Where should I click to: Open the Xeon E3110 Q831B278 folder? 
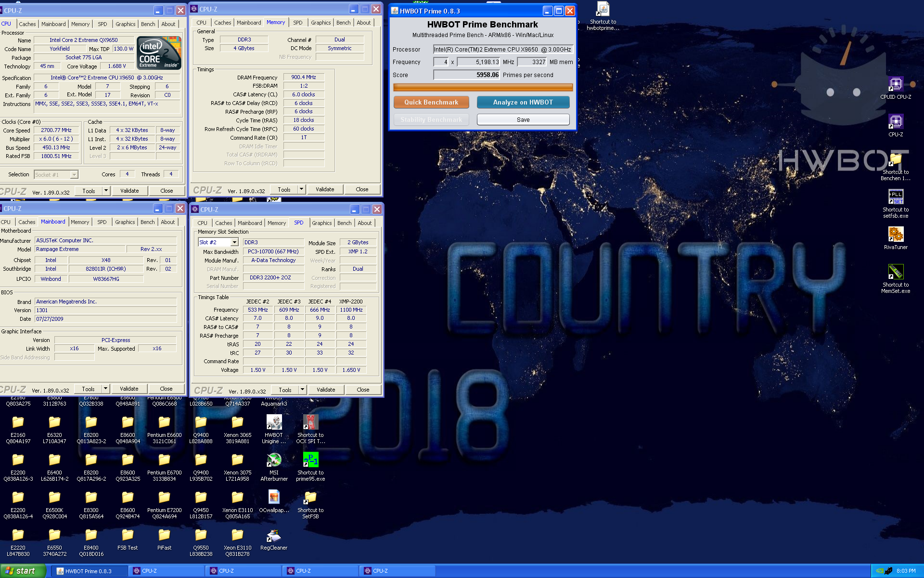[x=237, y=542]
